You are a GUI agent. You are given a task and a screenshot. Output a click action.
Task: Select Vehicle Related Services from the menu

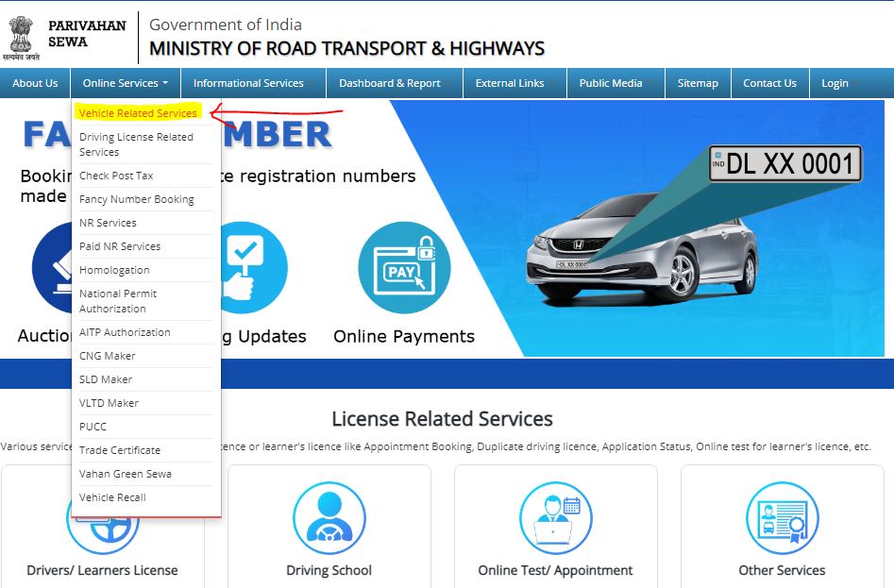coord(137,111)
